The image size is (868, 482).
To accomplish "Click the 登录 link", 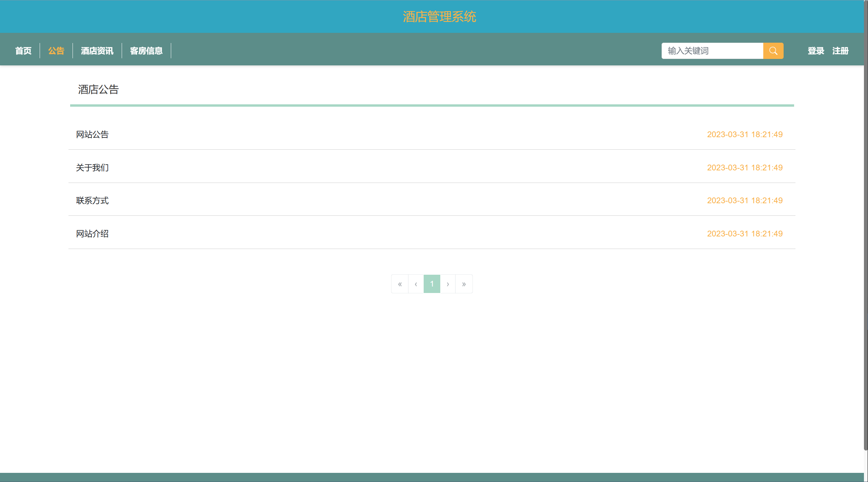I will point(816,51).
